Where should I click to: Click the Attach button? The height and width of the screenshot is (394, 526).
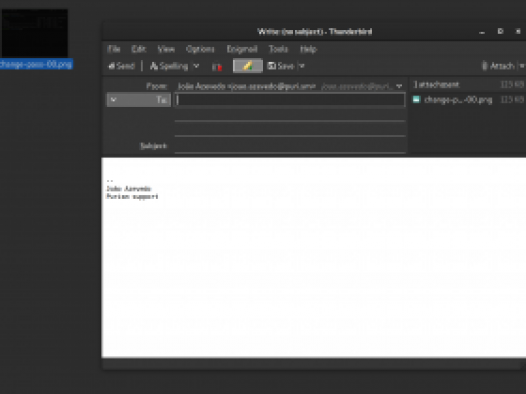click(x=498, y=66)
